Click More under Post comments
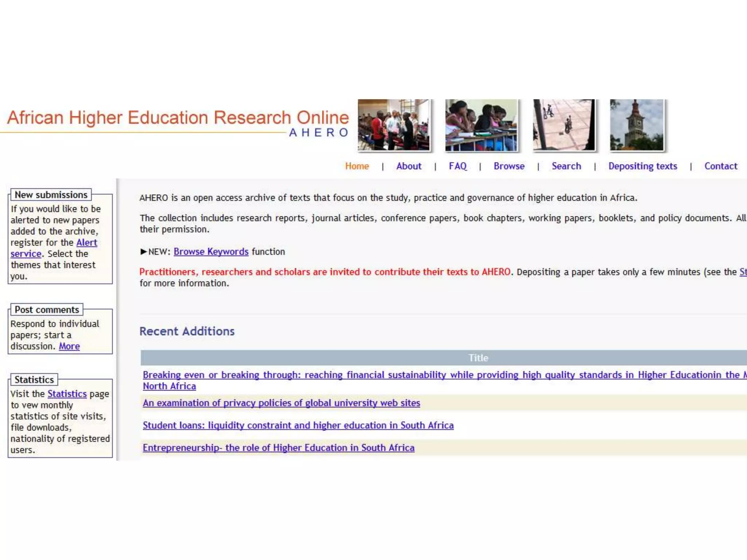 [x=69, y=346]
